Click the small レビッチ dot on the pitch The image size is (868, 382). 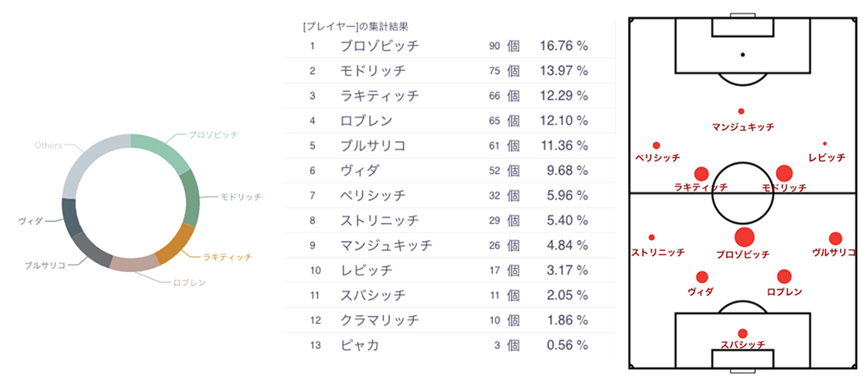point(825,144)
